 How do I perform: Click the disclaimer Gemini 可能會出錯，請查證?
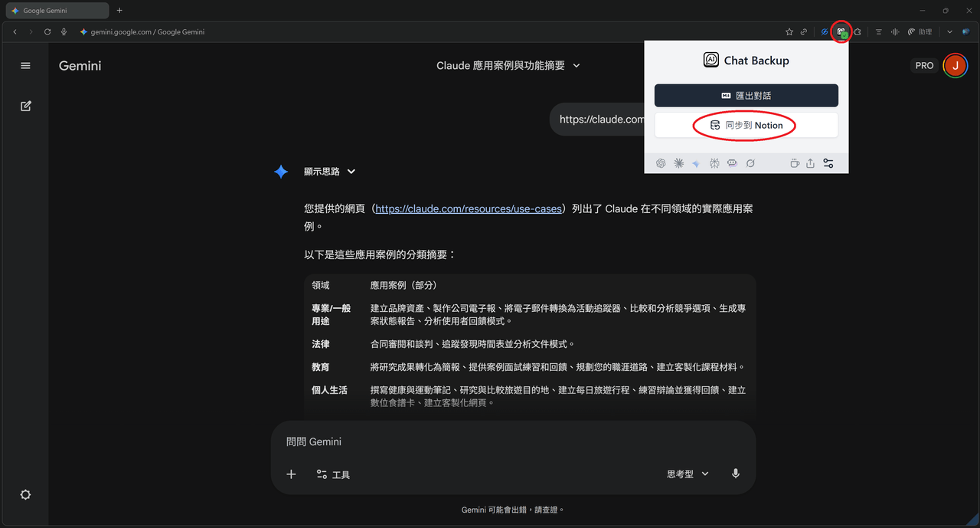513,510
